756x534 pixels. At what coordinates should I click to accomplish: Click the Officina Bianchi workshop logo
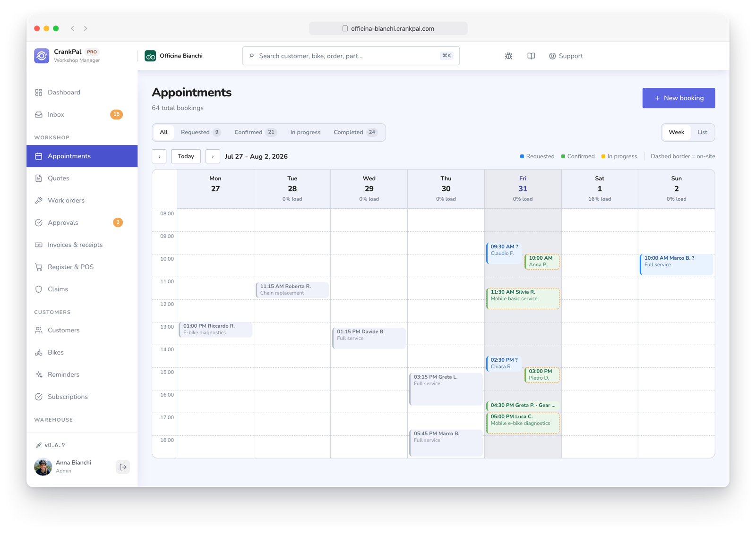click(x=150, y=56)
